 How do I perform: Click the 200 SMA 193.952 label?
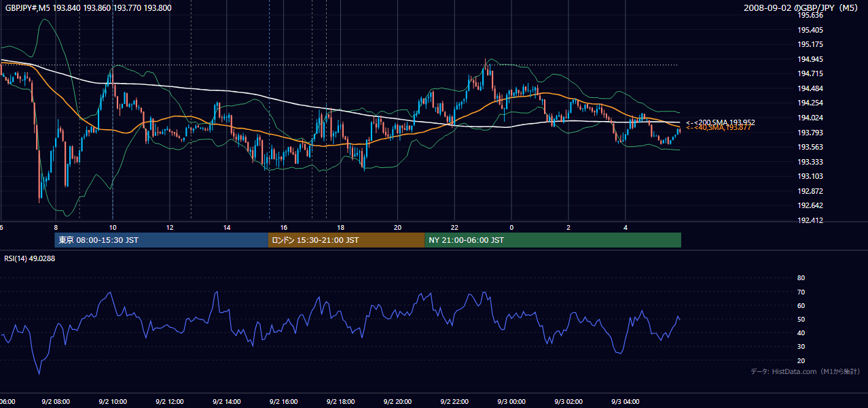pyautogui.click(x=720, y=122)
